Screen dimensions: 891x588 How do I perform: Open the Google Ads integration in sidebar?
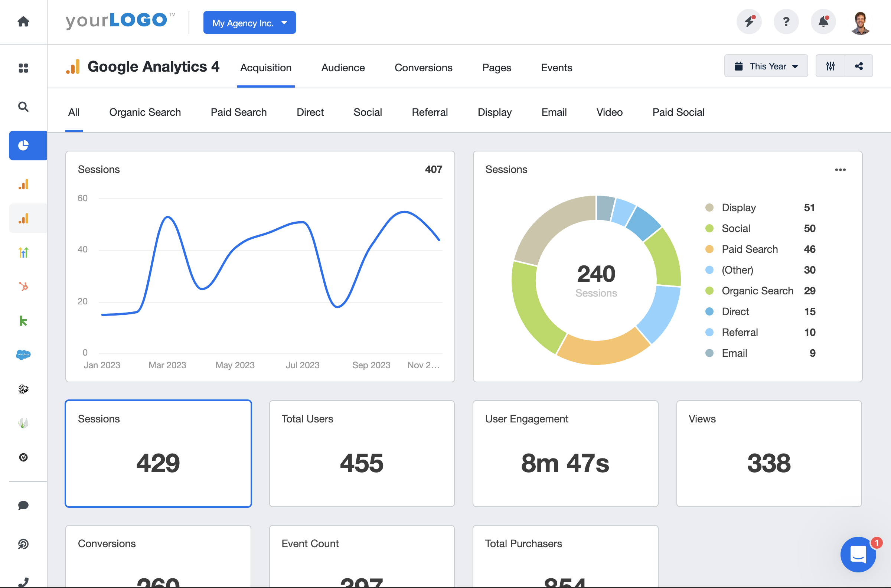(x=23, y=252)
